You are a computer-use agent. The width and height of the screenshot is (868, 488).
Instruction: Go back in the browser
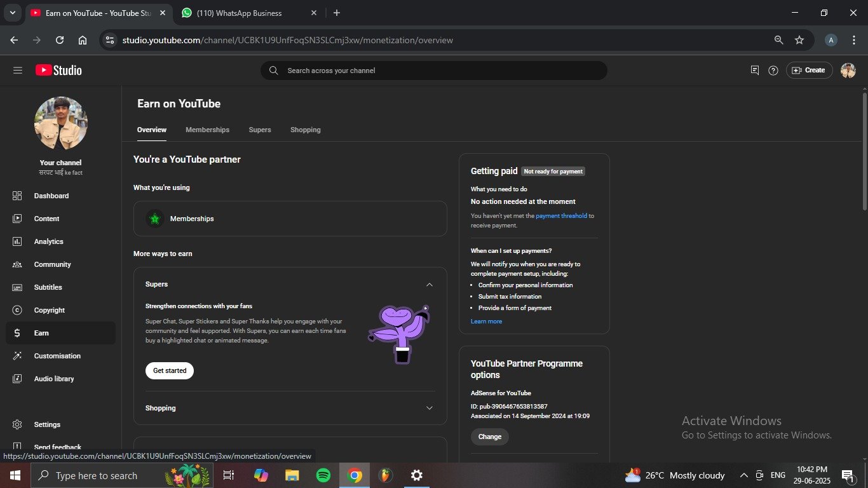click(15, 40)
